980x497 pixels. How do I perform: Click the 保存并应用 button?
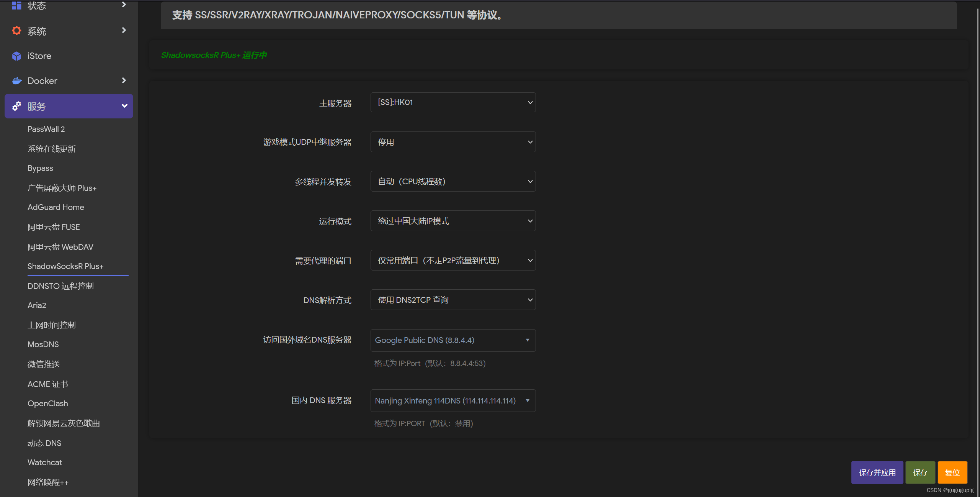point(877,472)
